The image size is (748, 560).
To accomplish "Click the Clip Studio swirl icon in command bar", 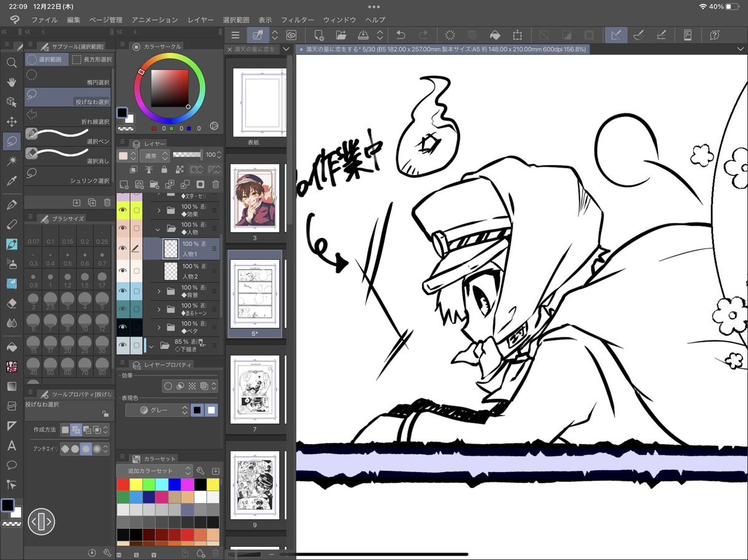I will click(291, 35).
